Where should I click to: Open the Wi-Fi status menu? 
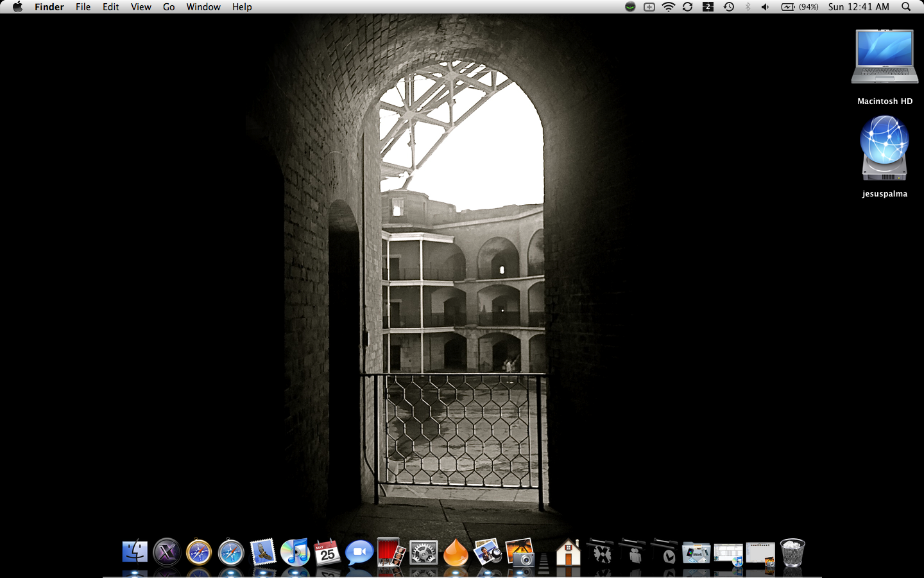pyautogui.click(x=669, y=7)
